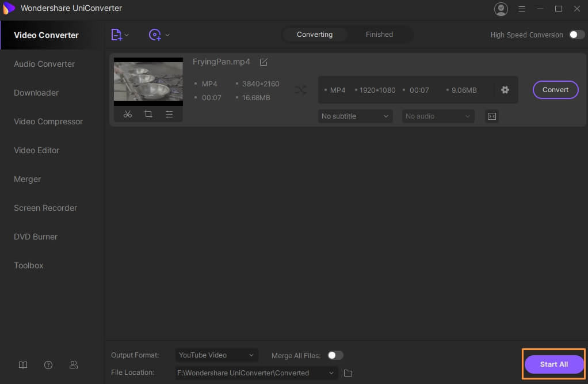Click the rename pencil icon beside FryingPan.mp4

point(264,62)
